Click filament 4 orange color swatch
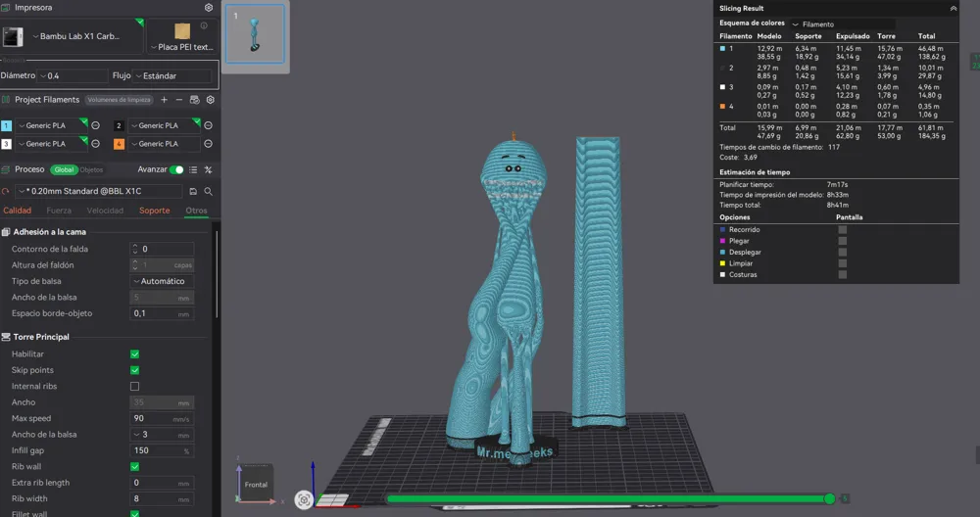This screenshot has width=980, height=517. 119,144
